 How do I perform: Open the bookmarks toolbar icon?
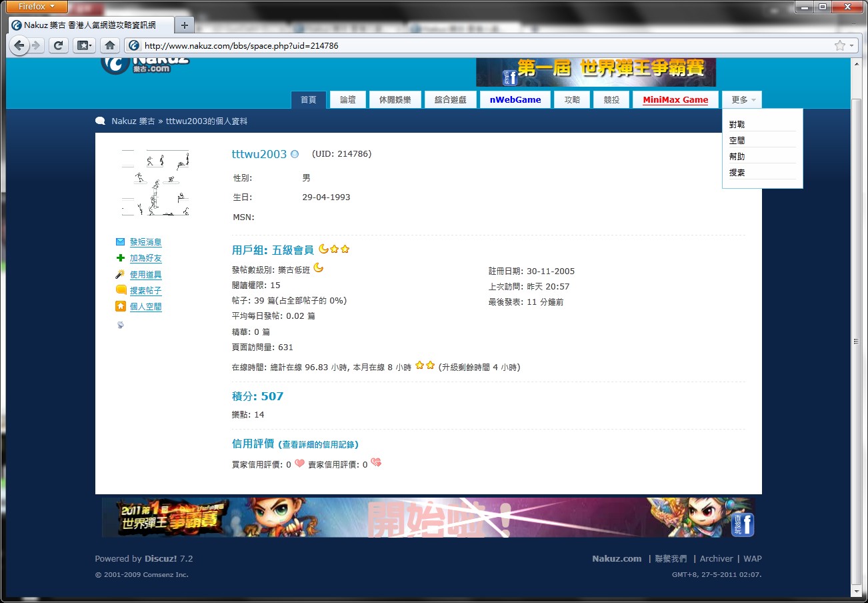(84, 45)
